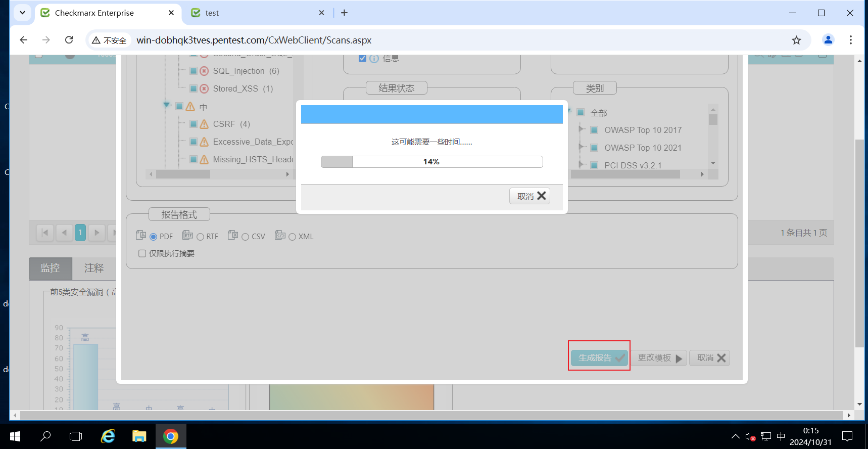Select page 1 in grid pager

click(x=80, y=233)
